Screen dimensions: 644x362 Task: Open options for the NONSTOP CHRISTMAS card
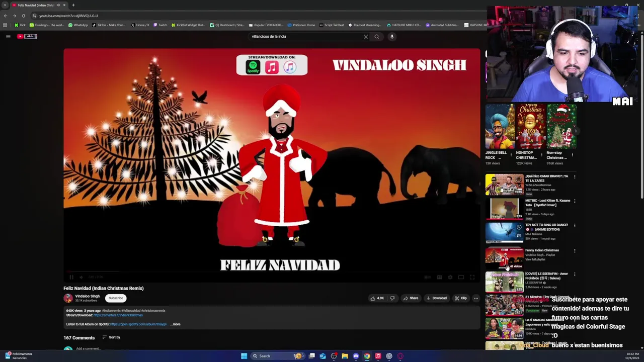[x=541, y=155]
